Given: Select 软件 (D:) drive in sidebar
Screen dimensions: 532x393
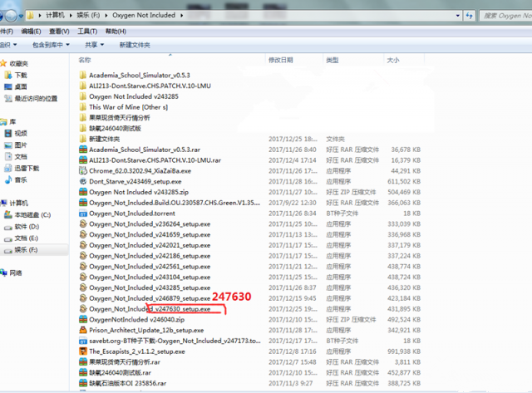Looking at the screenshot, I should pyautogui.click(x=22, y=227).
